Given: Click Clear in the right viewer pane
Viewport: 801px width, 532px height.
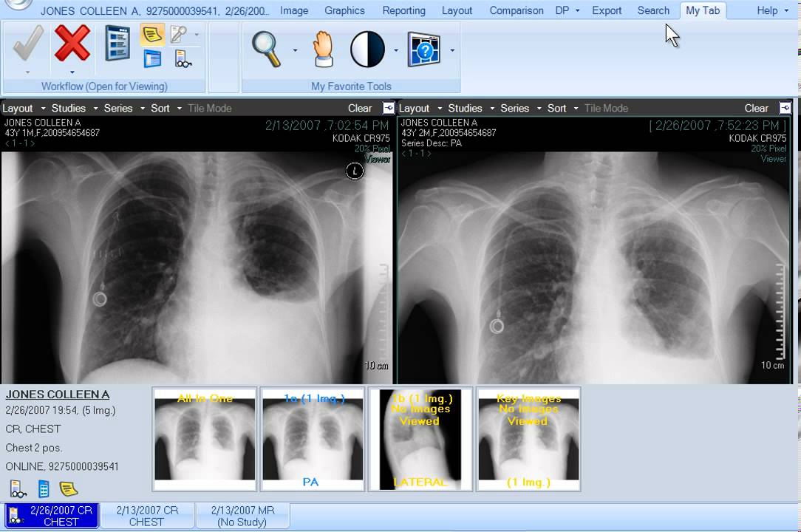Looking at the screenshot, I should tap(756, 109).
